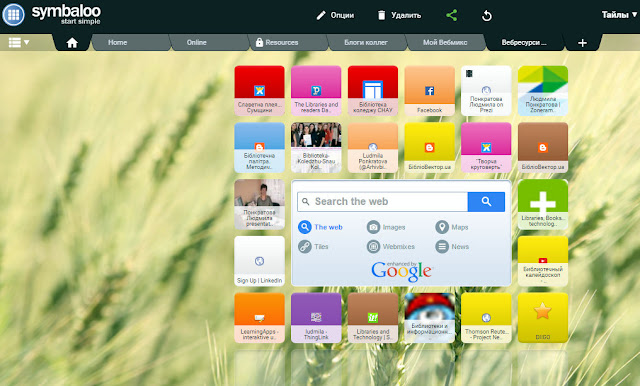Image resolution: width=640 pixels, height=386 pixels.
Task: Click the Google logo
Action: 401,271
